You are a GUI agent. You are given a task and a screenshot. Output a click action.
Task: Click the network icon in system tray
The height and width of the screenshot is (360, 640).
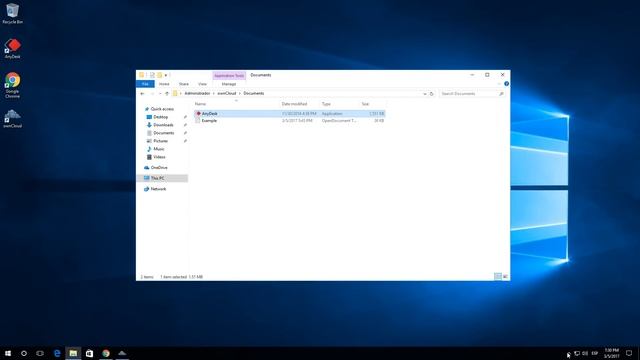[x=577, y=353]
